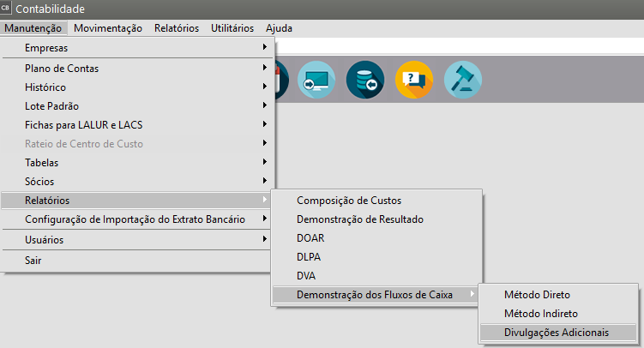Open Composição de Custos report
The image size is (644, 348).
[348, 200]
